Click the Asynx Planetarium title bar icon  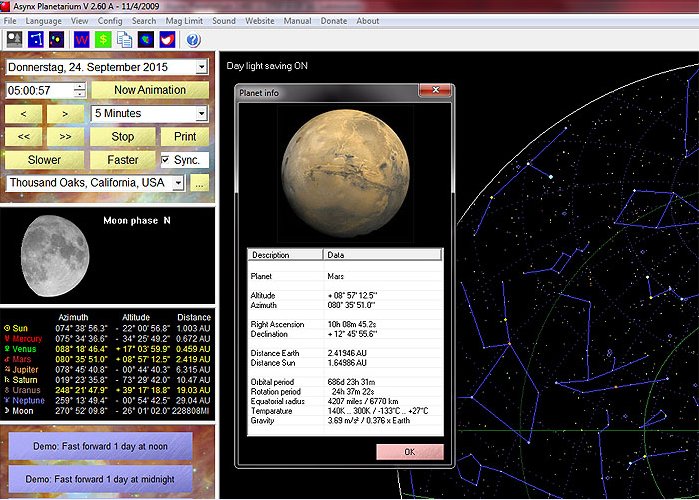coord(5,6)
